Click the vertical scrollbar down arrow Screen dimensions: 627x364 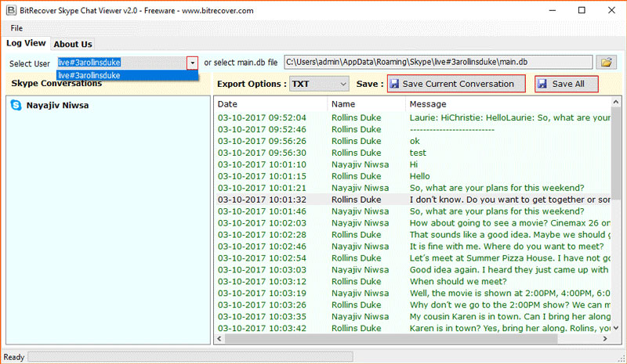(x=616, y=328)
